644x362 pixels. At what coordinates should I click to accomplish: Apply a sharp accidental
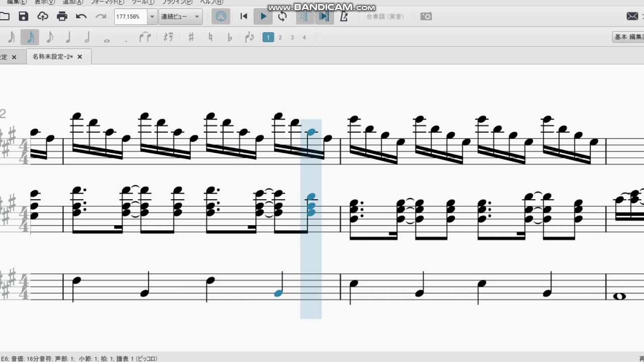[191, 37]
